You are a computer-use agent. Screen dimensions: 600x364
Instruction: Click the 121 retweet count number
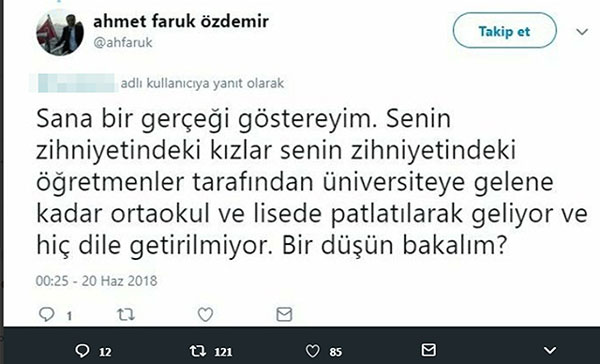(x=223, y=352)
